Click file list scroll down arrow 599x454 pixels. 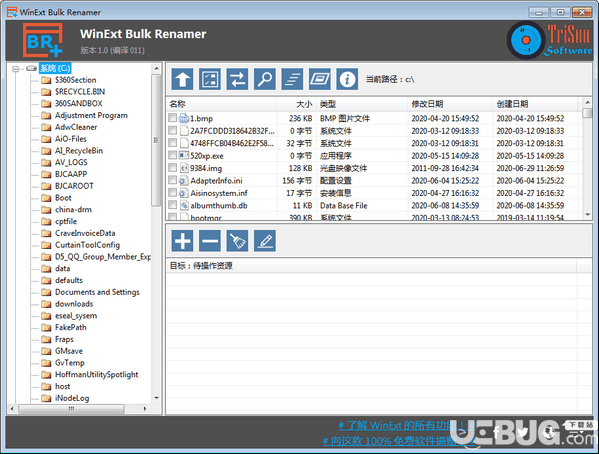(x=588, y=215)
